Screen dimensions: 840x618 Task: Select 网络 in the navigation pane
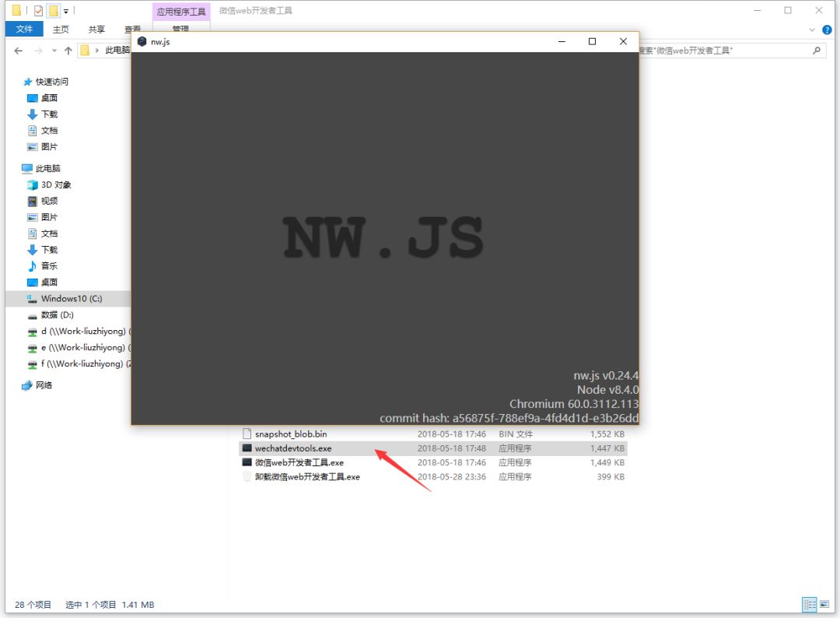tap(37, 384)
